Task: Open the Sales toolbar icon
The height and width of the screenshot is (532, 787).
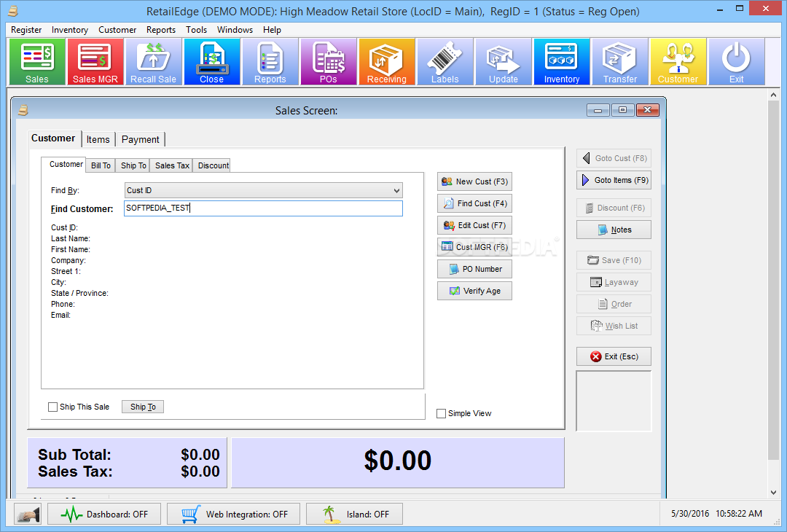Action: [x=37, y=62]
